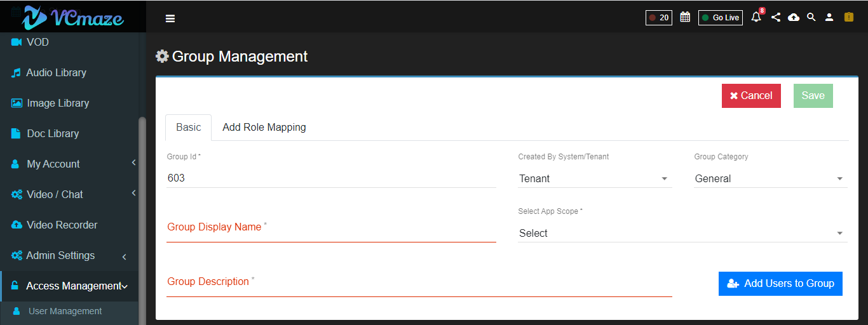This screenshot has height=325, width=868.
Task: Click the Group Id field showing 603
Action: pos(331,178)
